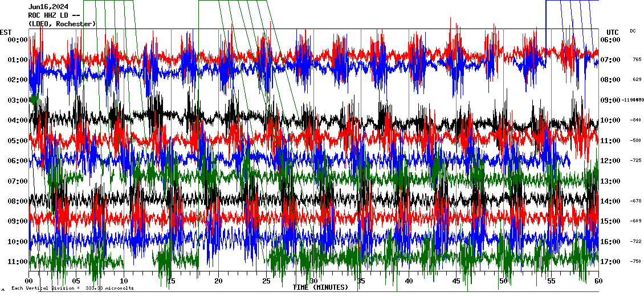The width and height of the screenshot is (644, 296).
Task: Click the 03:00 EST hour label
Action: tap(18, 100)
